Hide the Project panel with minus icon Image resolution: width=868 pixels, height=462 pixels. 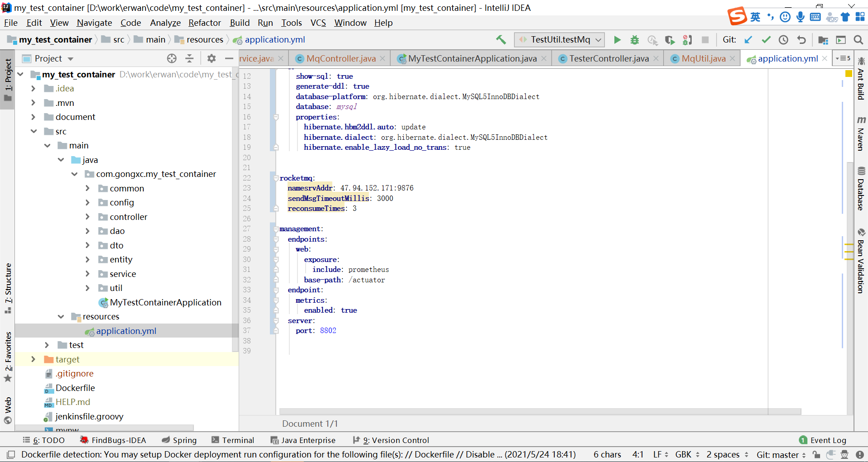point(229,58)
